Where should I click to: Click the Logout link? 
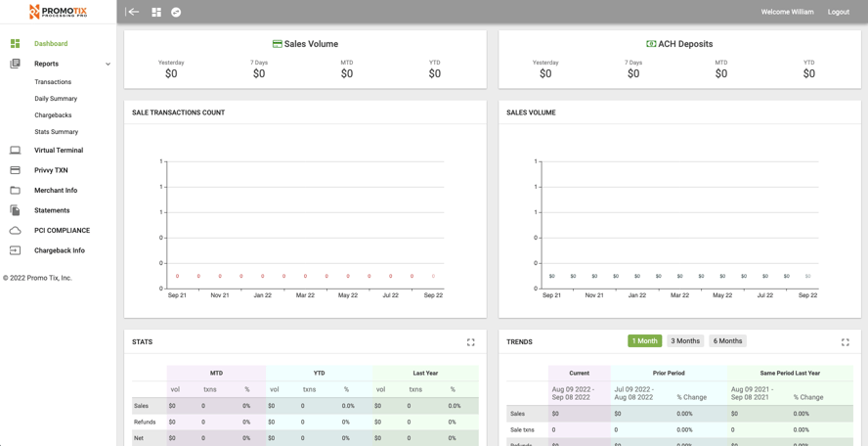[838, 12]
